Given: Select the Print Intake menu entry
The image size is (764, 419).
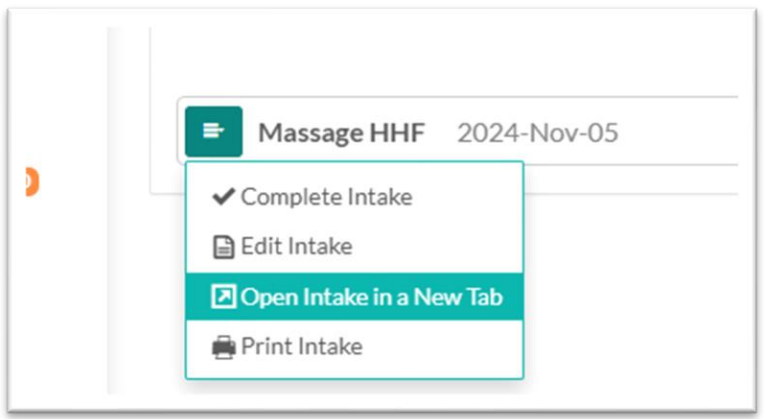Looking at the screenshot, I should click(x=301, y=347).
